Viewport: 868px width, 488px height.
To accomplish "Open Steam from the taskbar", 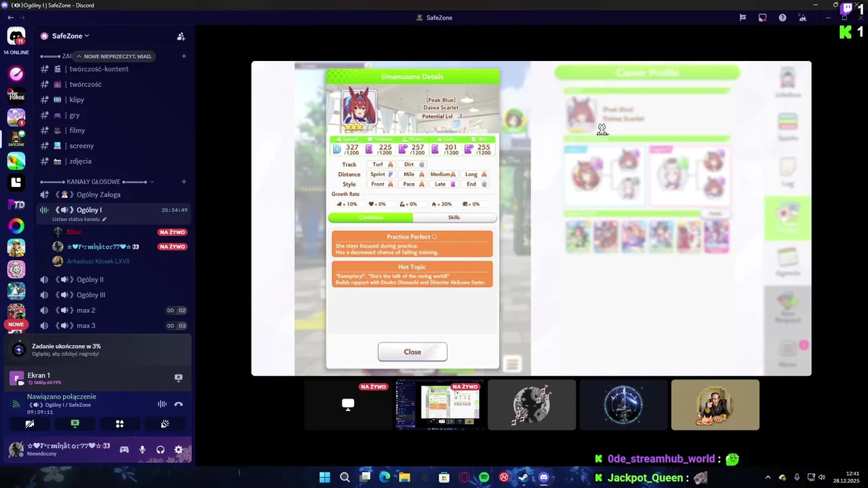I will pyautogui.click(x=524, y=477).
